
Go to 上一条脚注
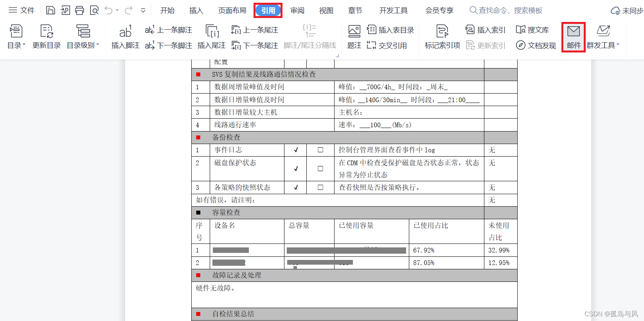point(168,30)
